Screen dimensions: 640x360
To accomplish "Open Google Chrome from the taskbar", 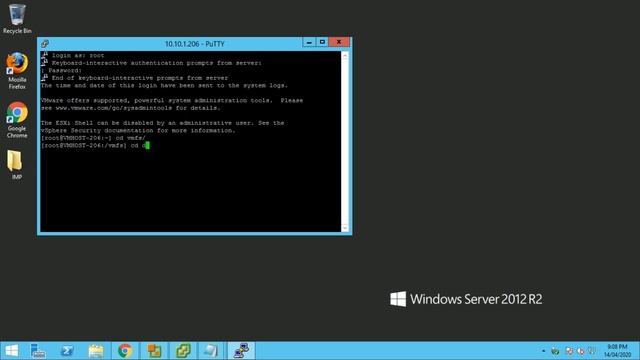I will tap(125, 351).
